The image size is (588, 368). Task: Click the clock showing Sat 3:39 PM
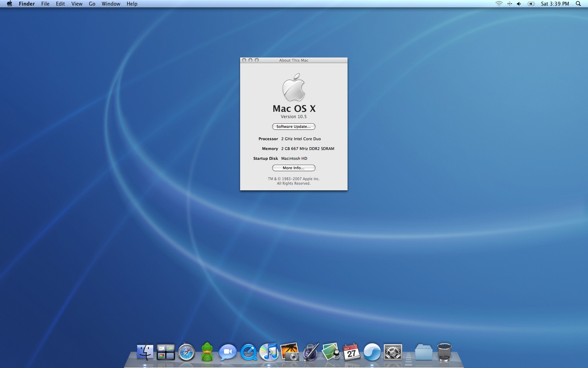pos(555,4)
